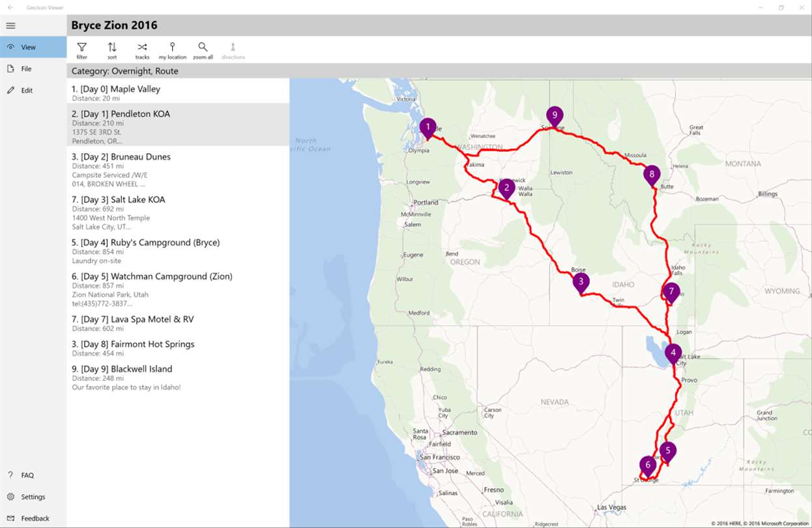Open the File menu item
The height and width of the screenshot is (528, 812).
click(x=26, y=68)
